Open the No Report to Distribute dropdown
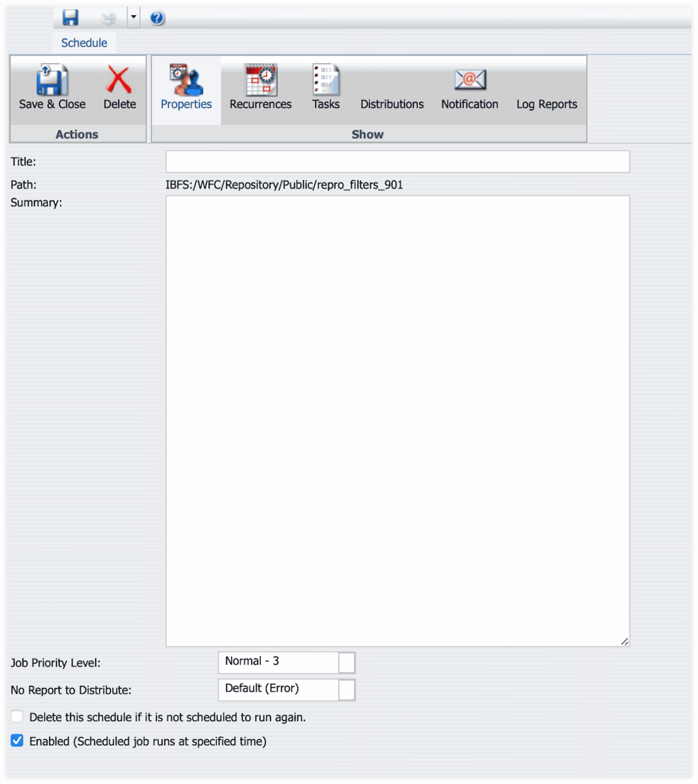 click(x=347, y=689)
